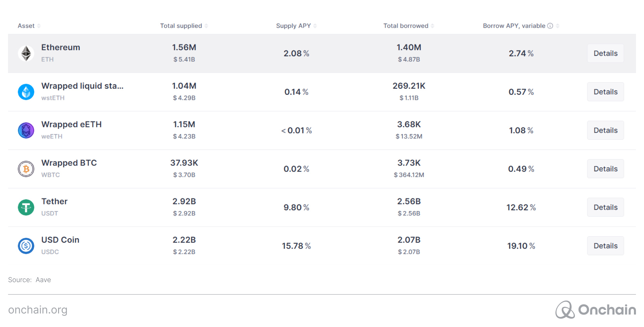Image resolution: width=644 pixels, height=327 pixels.
Task: Click the ETH ticker symbol
Action: [47, 59]
